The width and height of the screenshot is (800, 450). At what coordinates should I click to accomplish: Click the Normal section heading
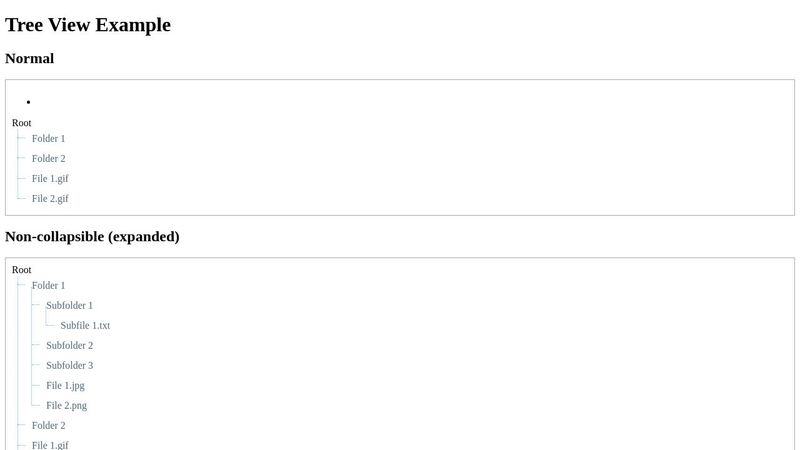click(x=30, y=58)
